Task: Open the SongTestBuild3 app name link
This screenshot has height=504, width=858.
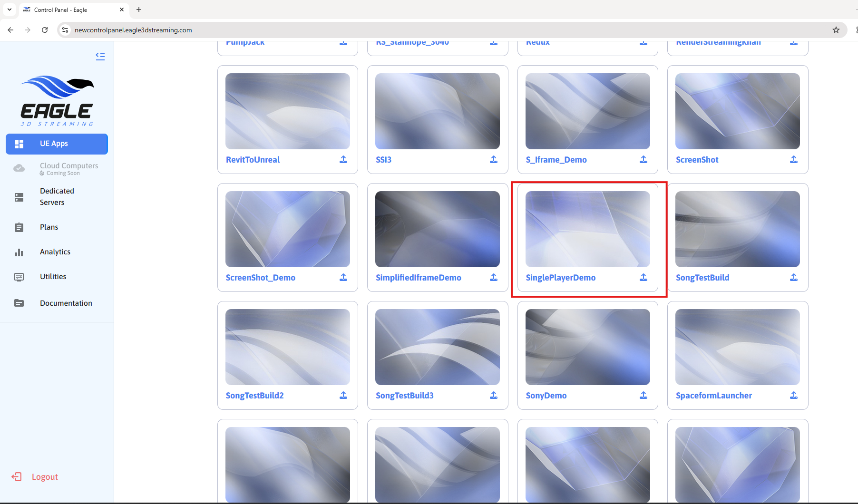Action: (x=404, y=396)
